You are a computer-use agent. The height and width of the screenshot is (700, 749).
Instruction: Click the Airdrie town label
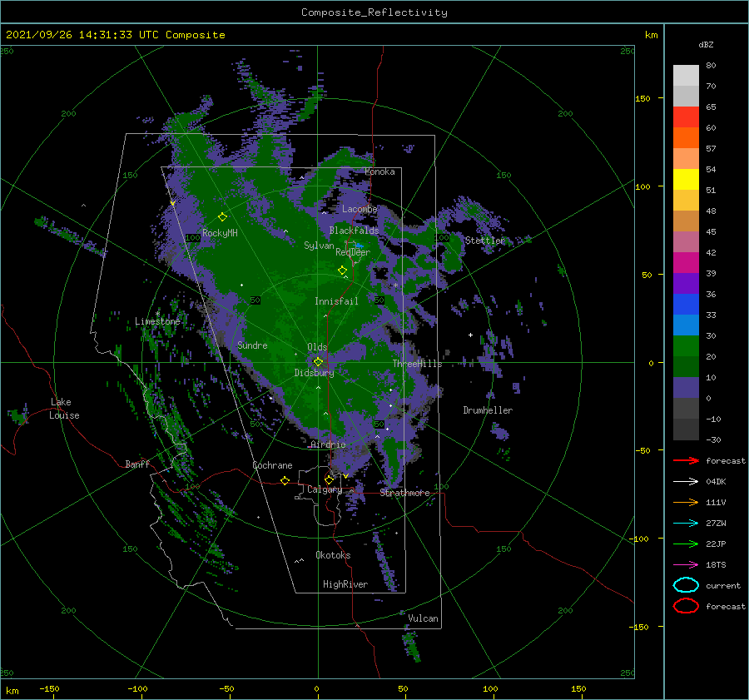click(x=328, y=444)
